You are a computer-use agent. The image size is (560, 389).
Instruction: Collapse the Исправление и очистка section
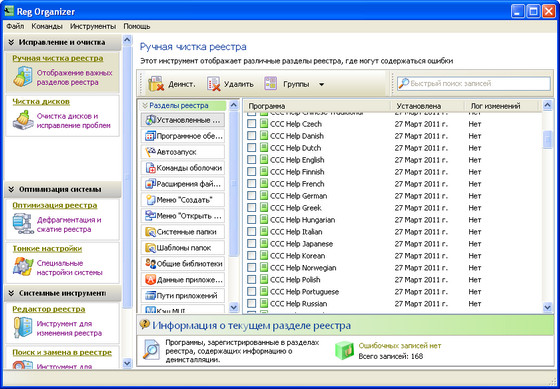[x=11, y=42]
